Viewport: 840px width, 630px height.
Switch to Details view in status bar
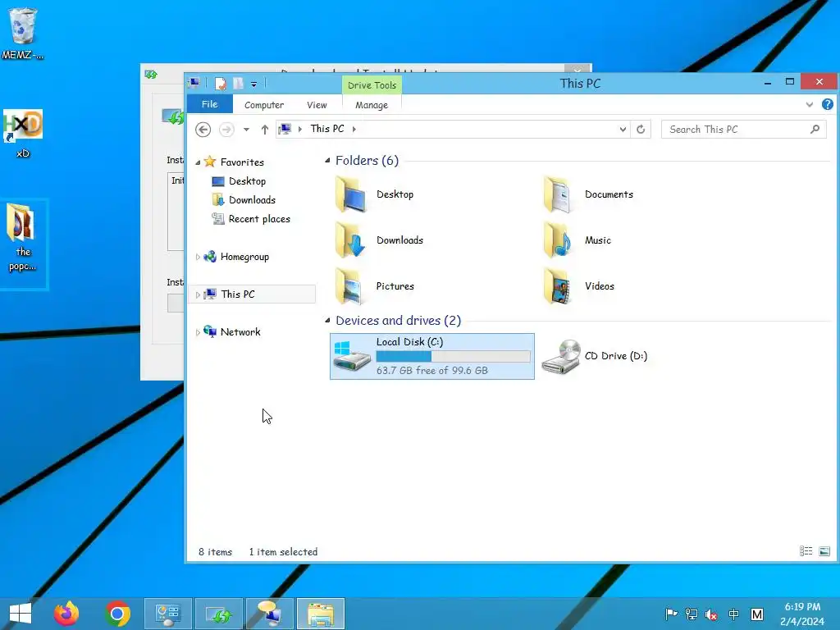[x=806, y=551]
